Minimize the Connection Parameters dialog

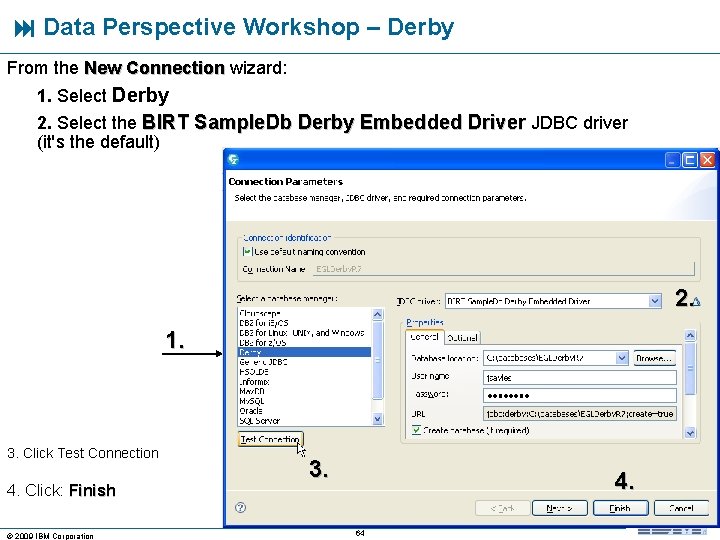(x=672, y=160)
